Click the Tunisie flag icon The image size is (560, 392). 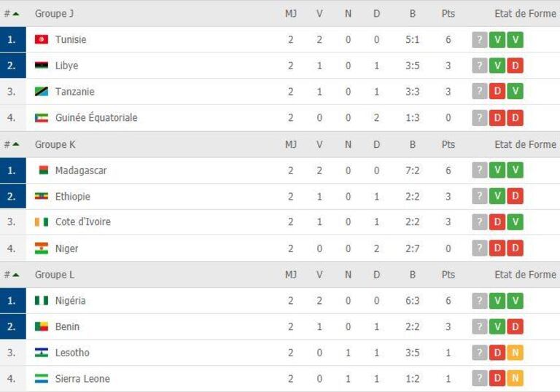tap(42, 39)
